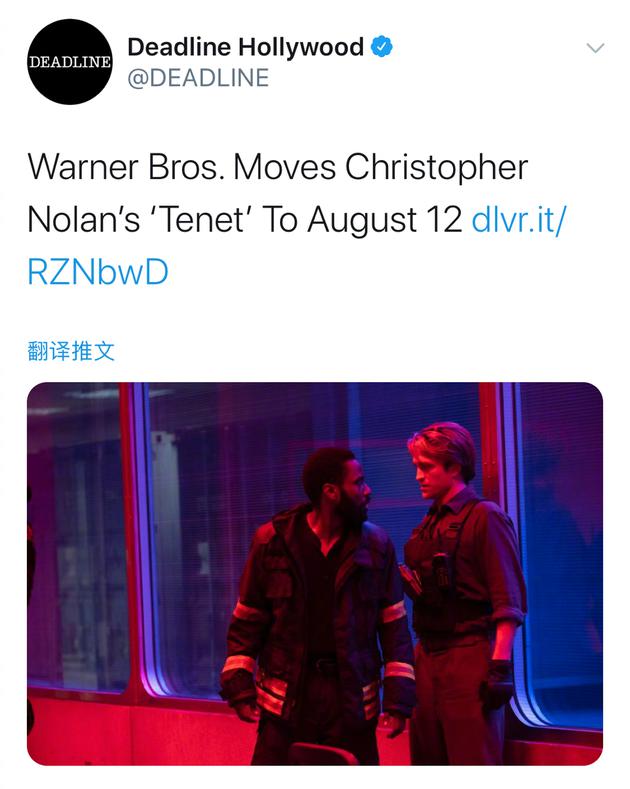
Task: Click the @DEADLINE handle
Action: pyautogui.click(x=198, y=77)
